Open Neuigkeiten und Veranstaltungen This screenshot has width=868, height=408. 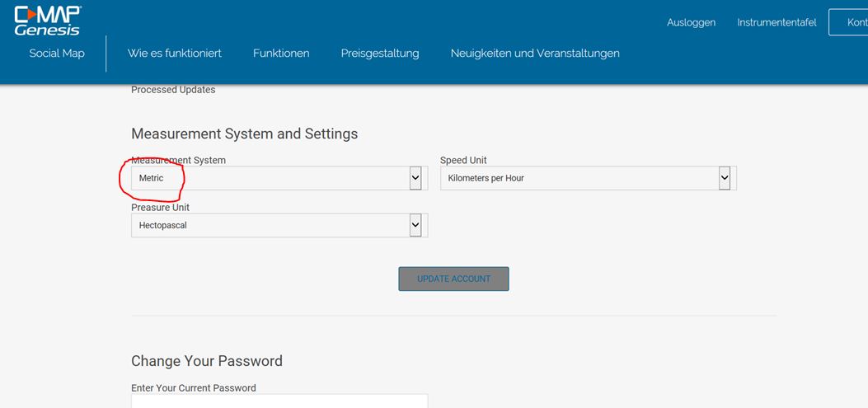tap(535, 54)
